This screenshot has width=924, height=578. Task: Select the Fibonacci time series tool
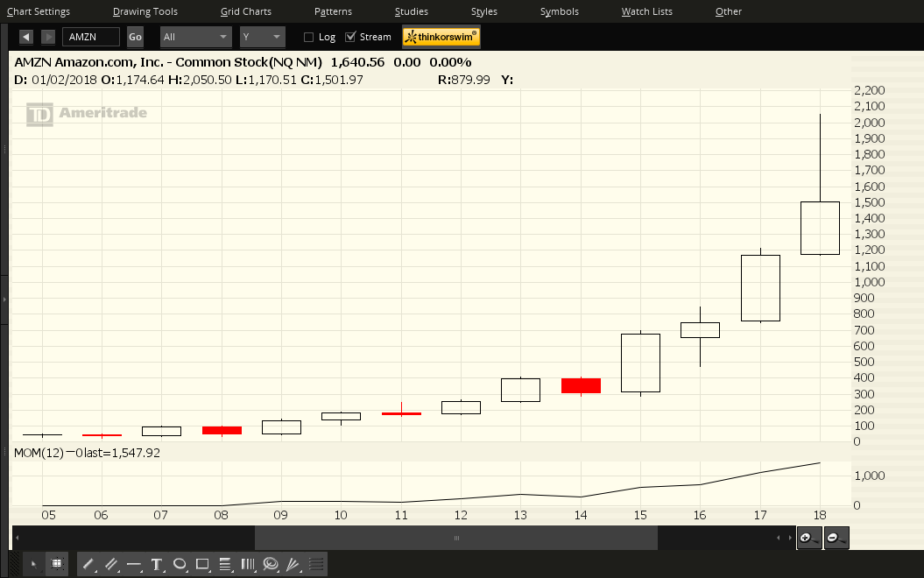tap(248, 565)
